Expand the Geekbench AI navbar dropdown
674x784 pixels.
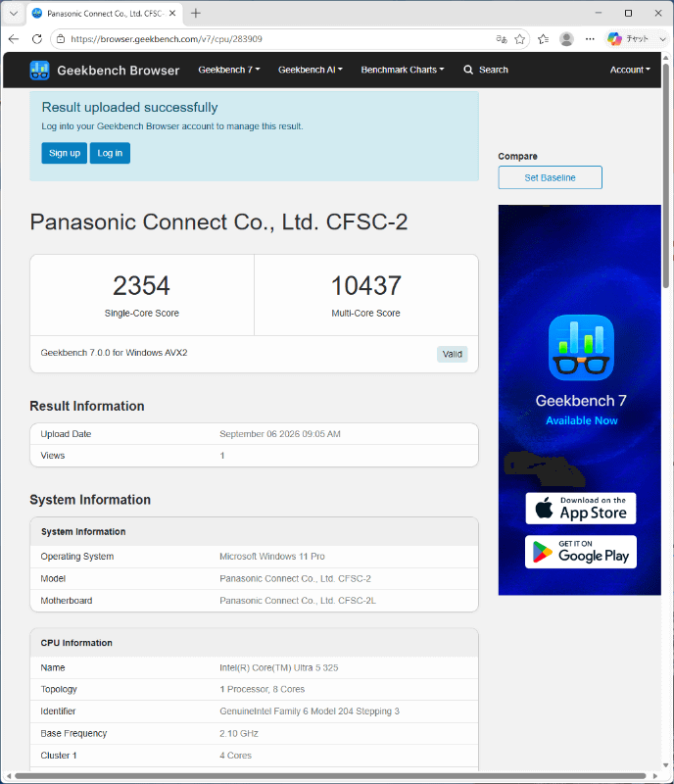coord(310,70)
